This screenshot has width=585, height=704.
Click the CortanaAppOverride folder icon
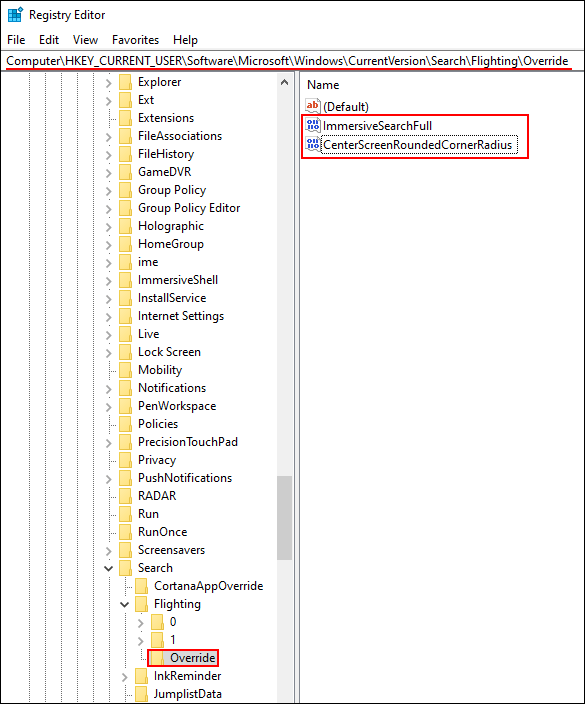[x=141, y=586]
